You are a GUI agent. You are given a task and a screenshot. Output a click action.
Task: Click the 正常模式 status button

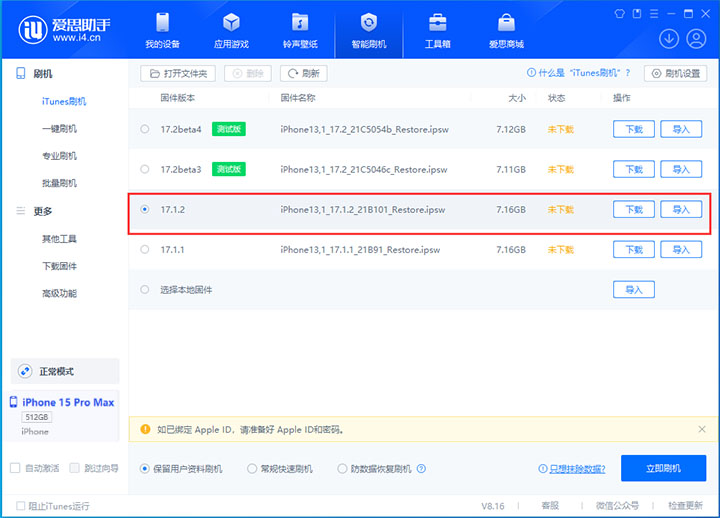[65, 371]
